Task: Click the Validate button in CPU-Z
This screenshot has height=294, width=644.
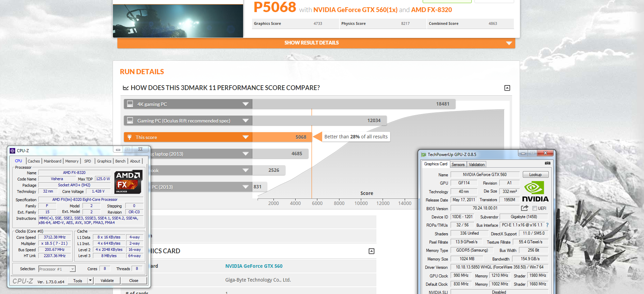Action: pos(107,281)
